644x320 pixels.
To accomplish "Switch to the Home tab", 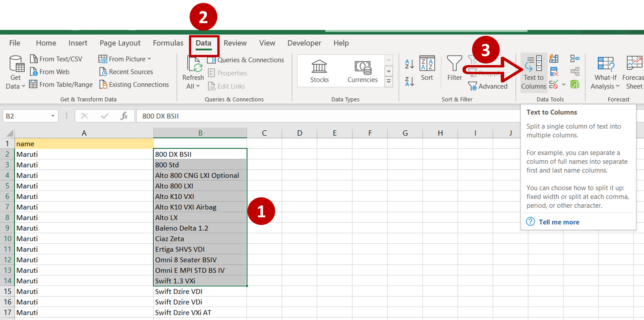I will click(46, 43).
